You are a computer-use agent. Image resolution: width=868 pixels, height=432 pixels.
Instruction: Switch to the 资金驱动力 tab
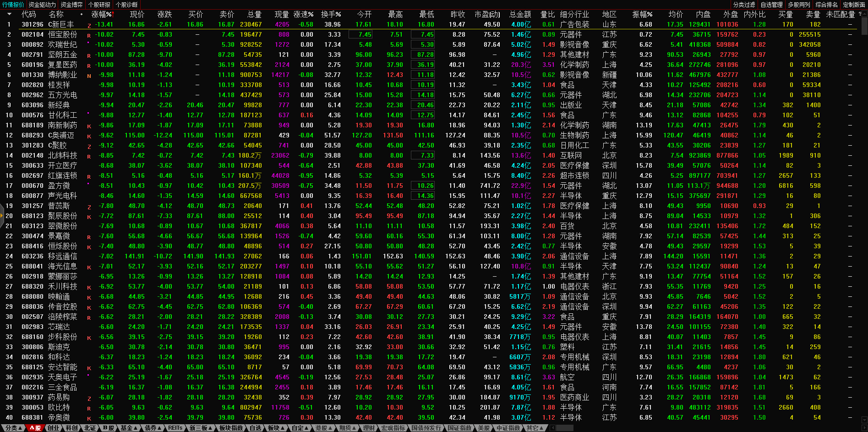coord(42,5)
